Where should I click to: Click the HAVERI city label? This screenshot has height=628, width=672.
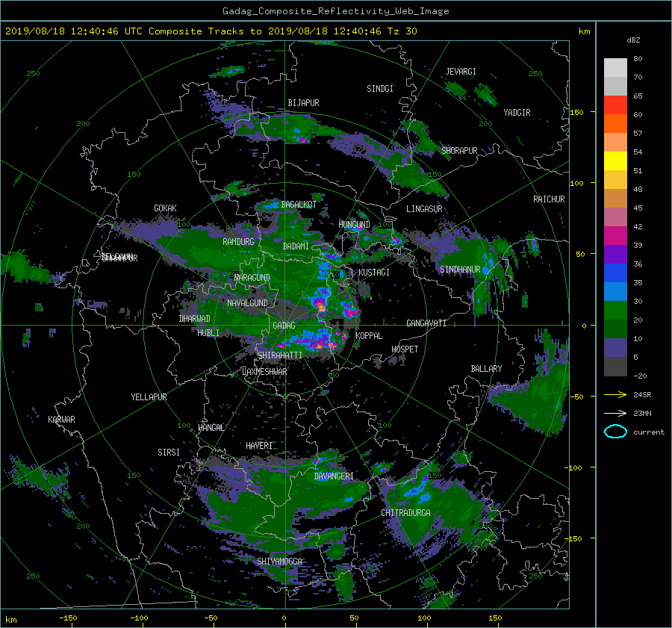pos(259,446)
